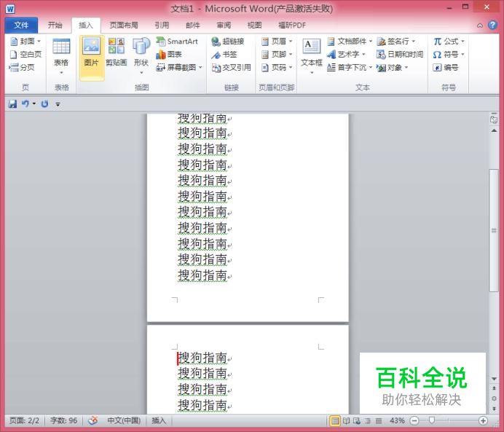Open Quick Parts (文档部件) dropdown
This screenshot has height=432, width=504.
pos(350,41)
